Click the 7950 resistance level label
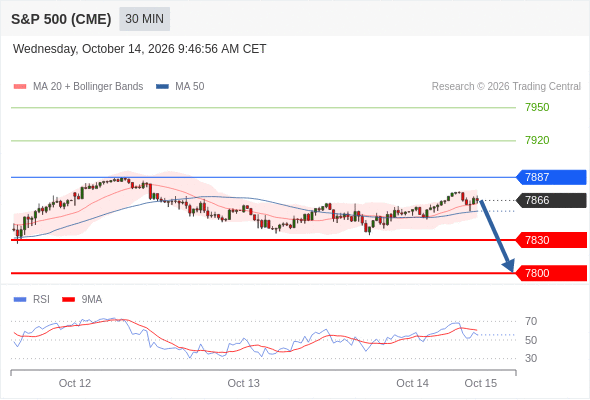590x400 pixels. (537, 107)
